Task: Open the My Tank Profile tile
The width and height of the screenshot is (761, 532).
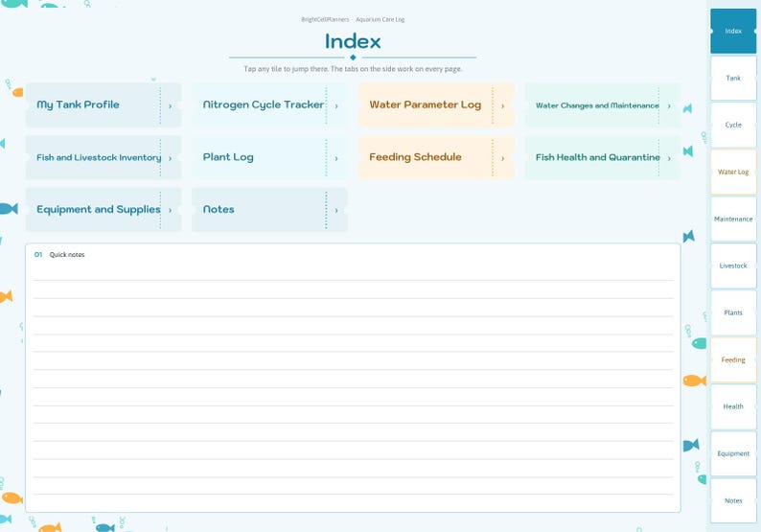Action: click(104, 104)
